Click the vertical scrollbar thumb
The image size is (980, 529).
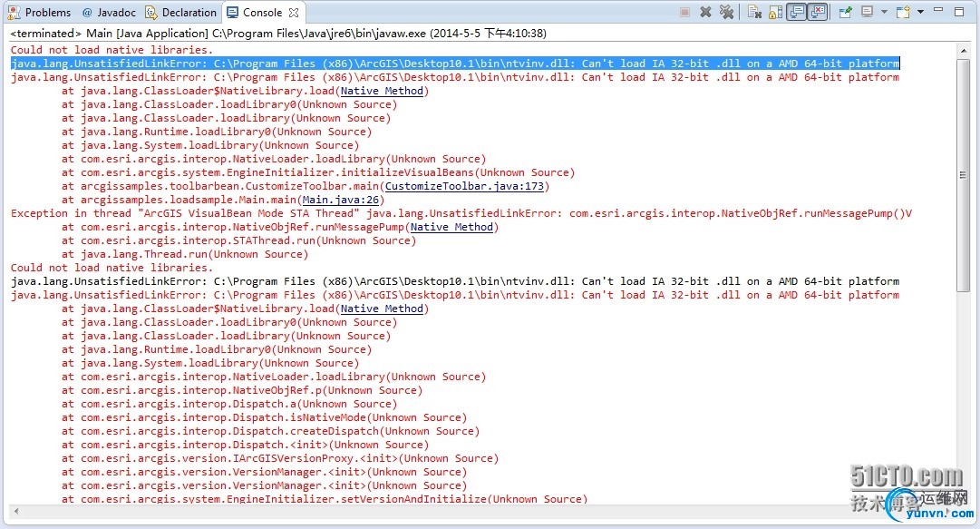click(963, 175)
